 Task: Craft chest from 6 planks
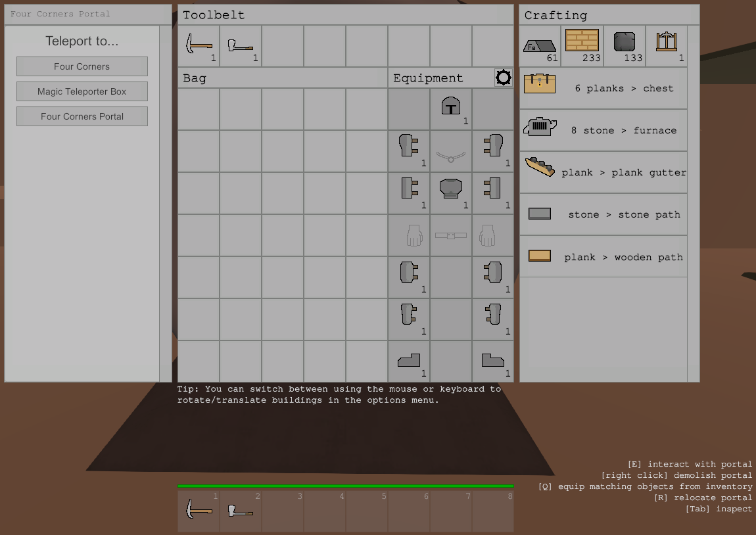click(603, 88)
